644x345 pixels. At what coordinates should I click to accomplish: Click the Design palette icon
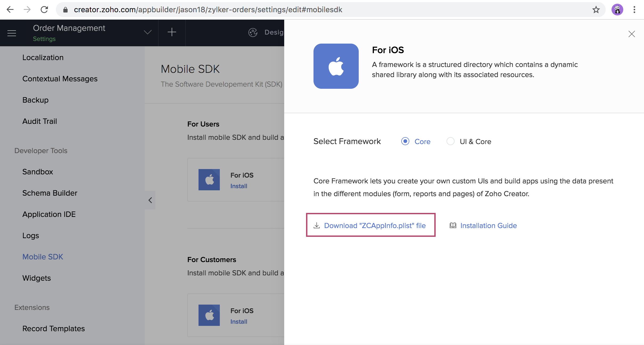click(x=253, y=32)
